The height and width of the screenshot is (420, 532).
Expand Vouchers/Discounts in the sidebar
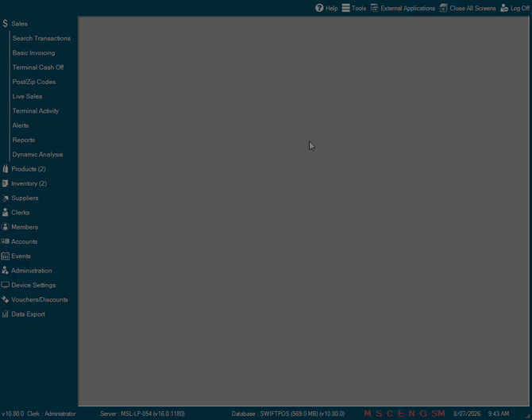pos(40,299)
